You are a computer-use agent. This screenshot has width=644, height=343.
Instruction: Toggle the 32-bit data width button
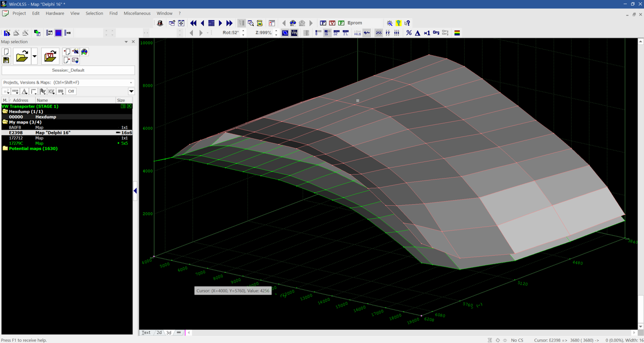coord(336,33)
